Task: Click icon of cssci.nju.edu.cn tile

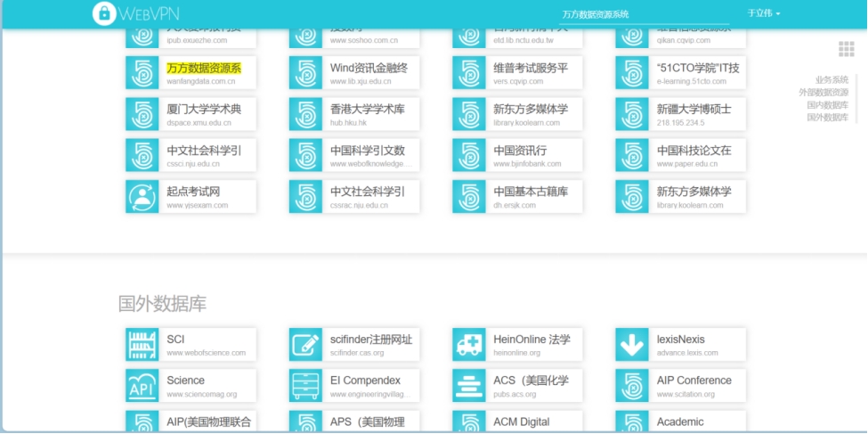Action: (x=142, y=155)
